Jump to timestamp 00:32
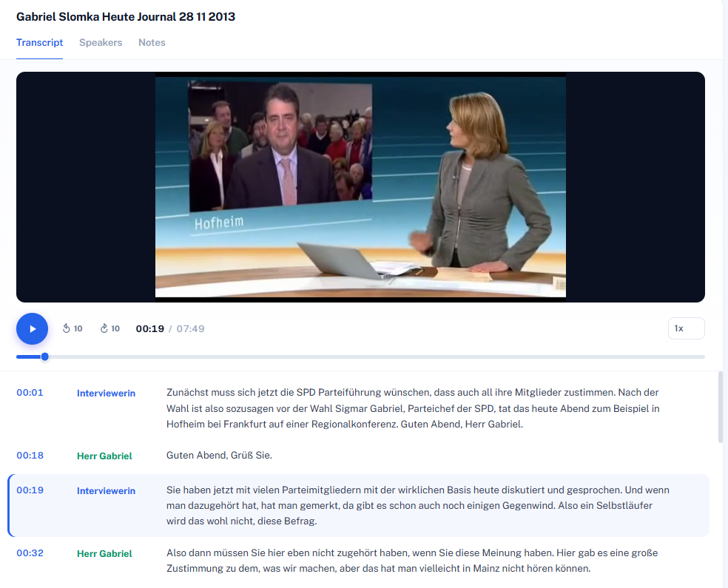Image resolution: width=728 pixels, height=588 pixels. (x=30, y=553)
